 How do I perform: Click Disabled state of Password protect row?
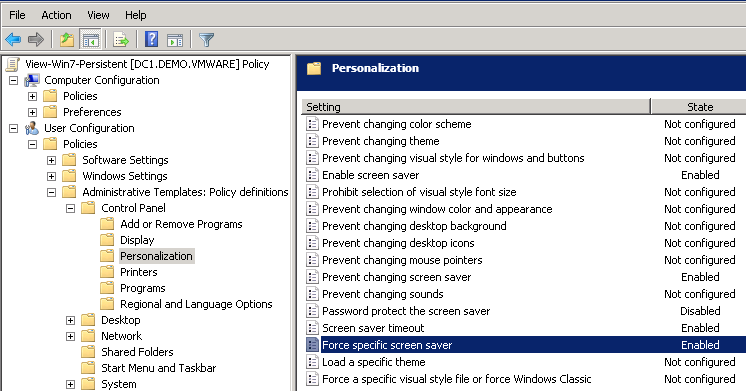click(700, 311)
